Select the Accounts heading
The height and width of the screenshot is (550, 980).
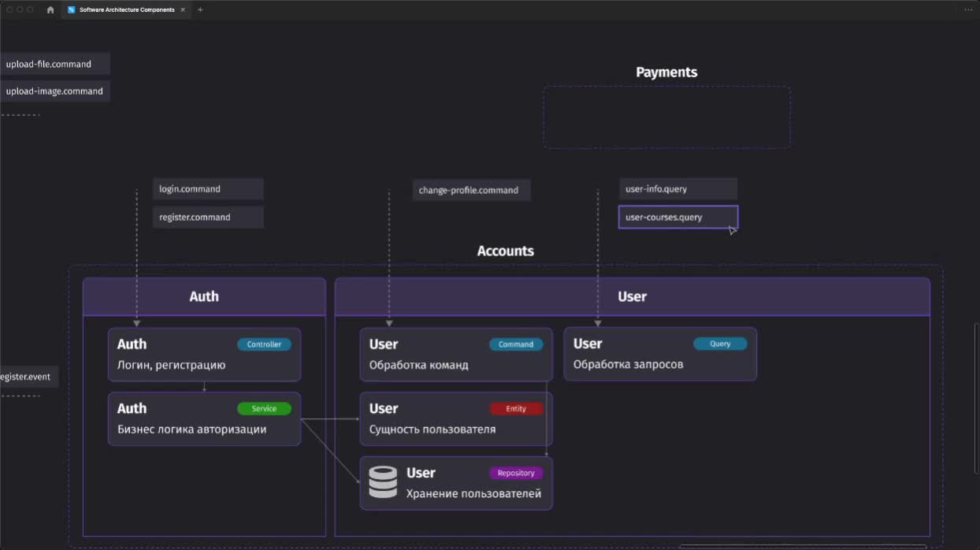tap(506, 251)
